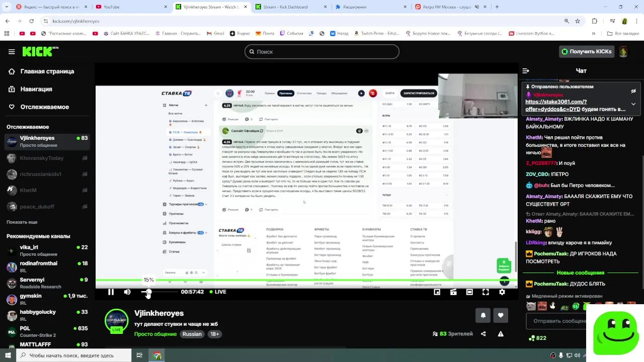Open recommended channel gymskin

47,299
